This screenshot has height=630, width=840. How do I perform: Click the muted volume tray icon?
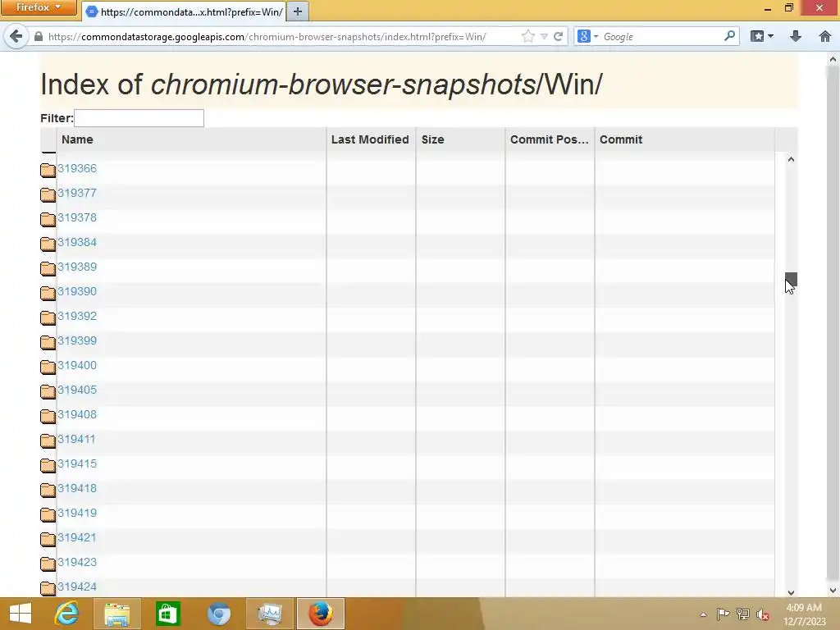pyautogui.click(x=763, y=614)
